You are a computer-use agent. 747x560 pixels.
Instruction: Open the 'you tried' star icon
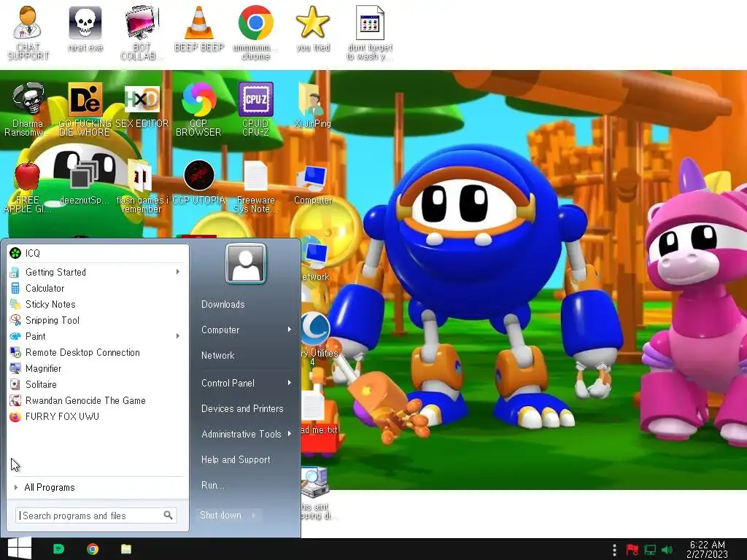[312, 28]
